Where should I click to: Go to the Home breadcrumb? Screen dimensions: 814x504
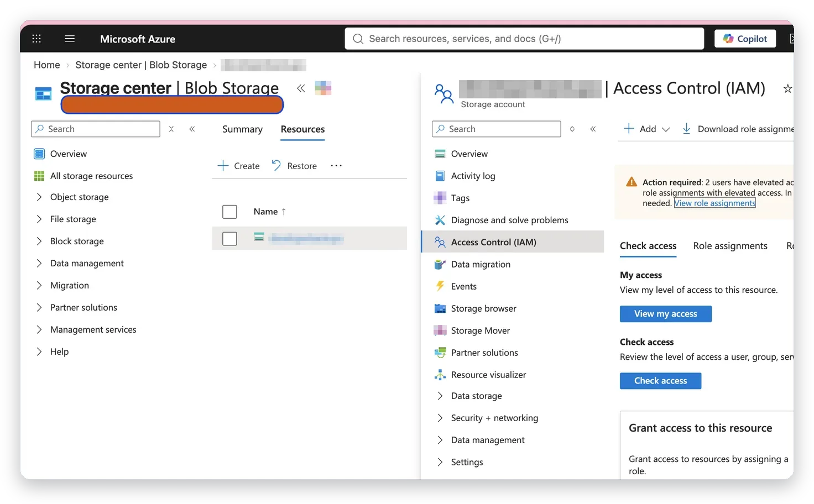pos(46,65)
